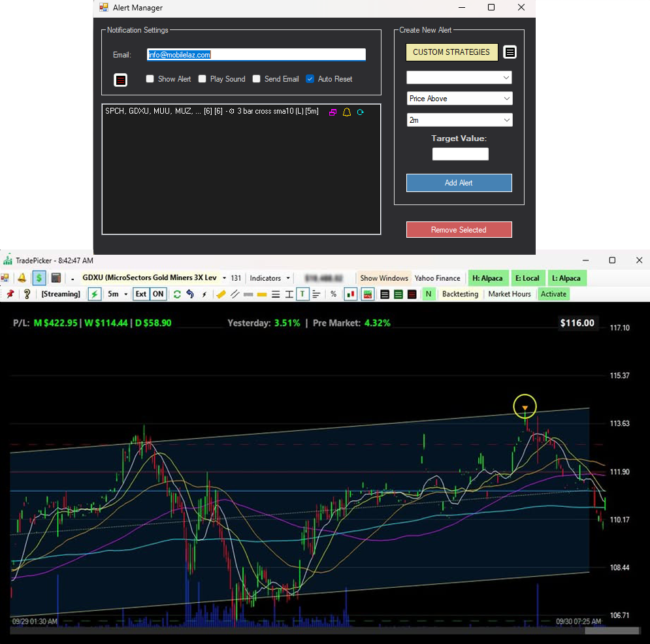Click the red list icon in Notification Settings
This screenshot has width=650, height=644.
coord(121,80)
